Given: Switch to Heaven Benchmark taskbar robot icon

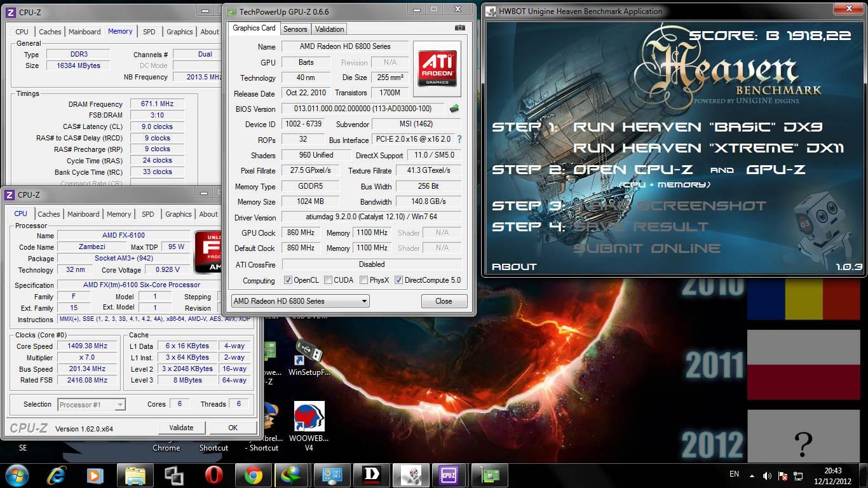Looking at the screenshot, I should pyautogui.click(x=410, y=475).
